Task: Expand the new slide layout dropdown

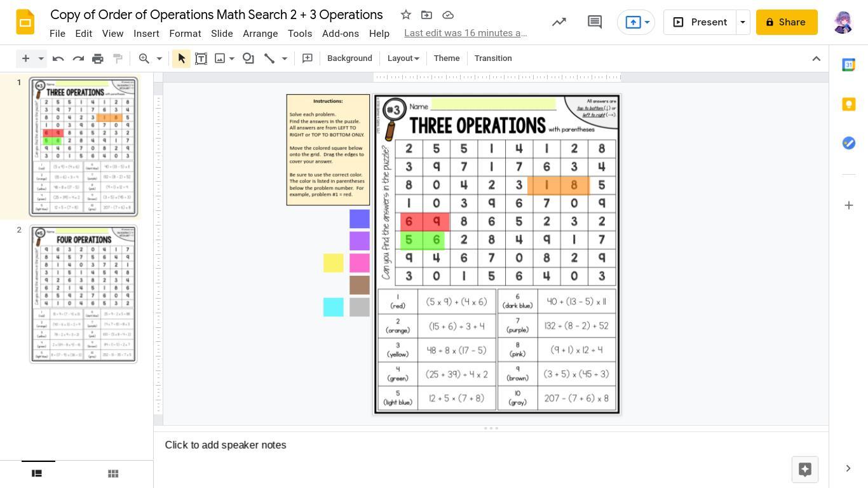Action: point(41,58)
